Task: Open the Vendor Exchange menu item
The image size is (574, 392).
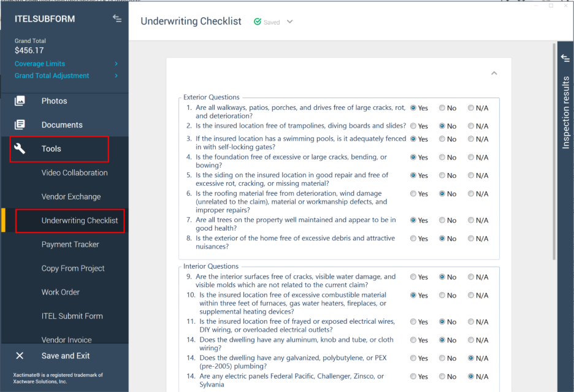Action: (x=71, y=196)
